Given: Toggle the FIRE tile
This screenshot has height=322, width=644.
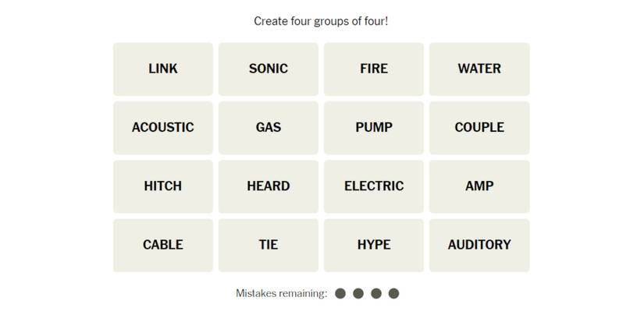Looking at the screenshot, I should pos(373,69).
